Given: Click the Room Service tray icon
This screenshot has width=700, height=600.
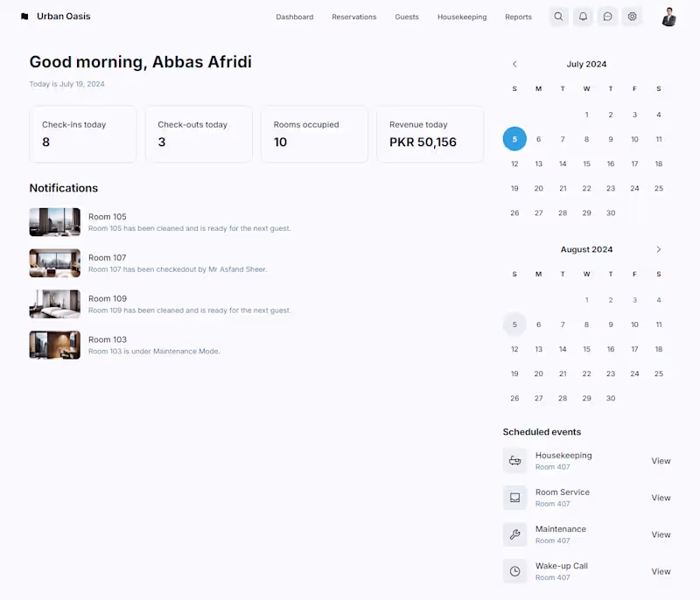Looking at the screenshot, I should point(514,498).
